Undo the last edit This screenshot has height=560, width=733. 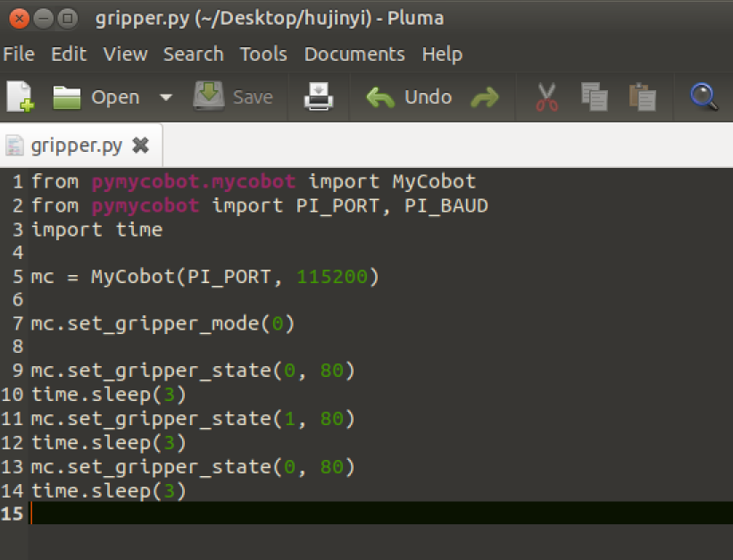pos(404,96)
